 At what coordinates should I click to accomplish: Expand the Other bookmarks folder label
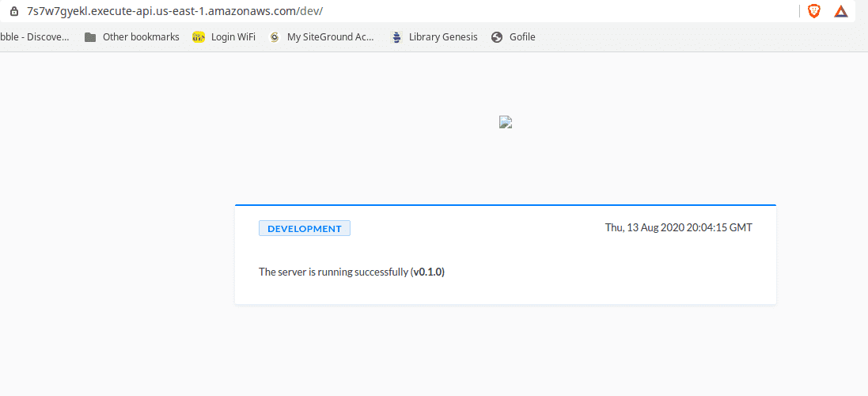(141, 37)
